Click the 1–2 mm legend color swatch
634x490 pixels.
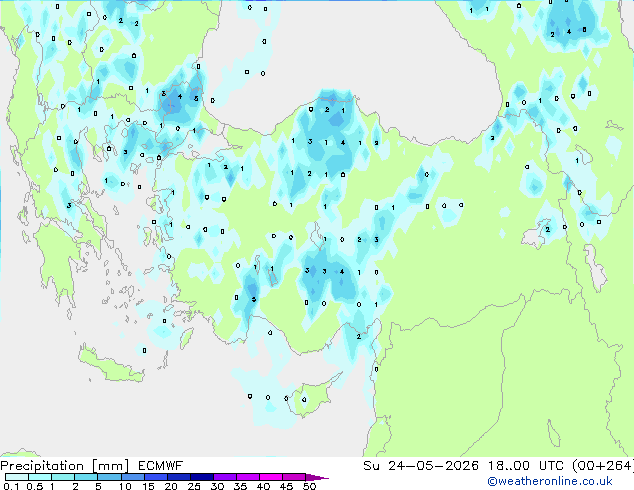[63, 477]
